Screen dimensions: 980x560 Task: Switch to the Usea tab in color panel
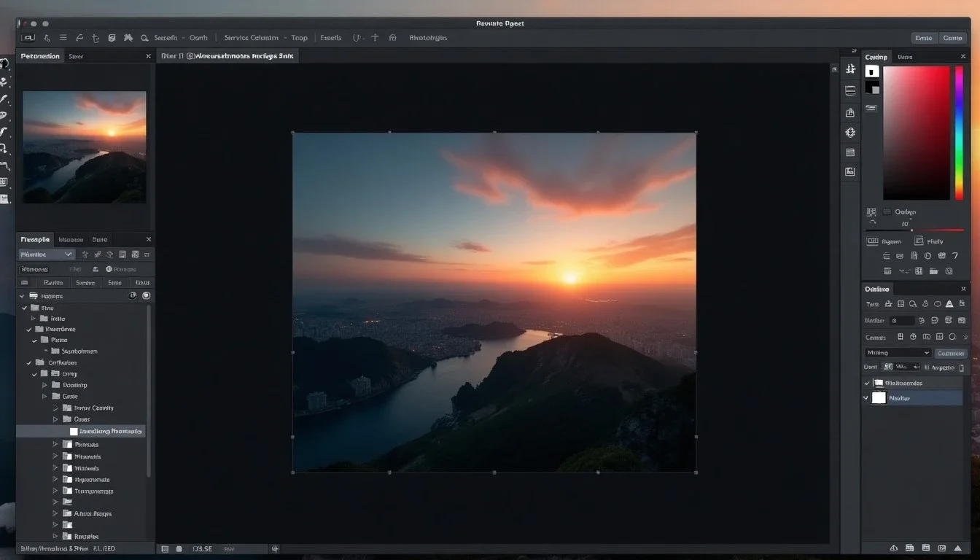click(905, 57)
